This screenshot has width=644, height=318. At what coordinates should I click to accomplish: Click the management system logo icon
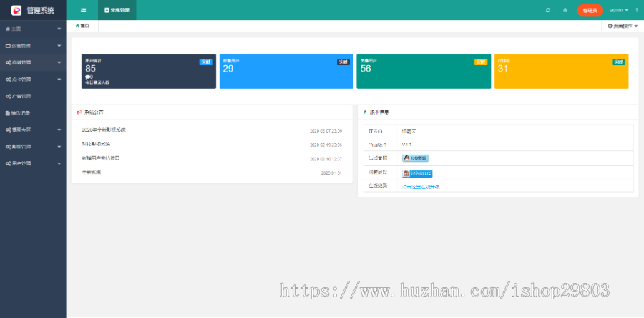coord(16,10)
